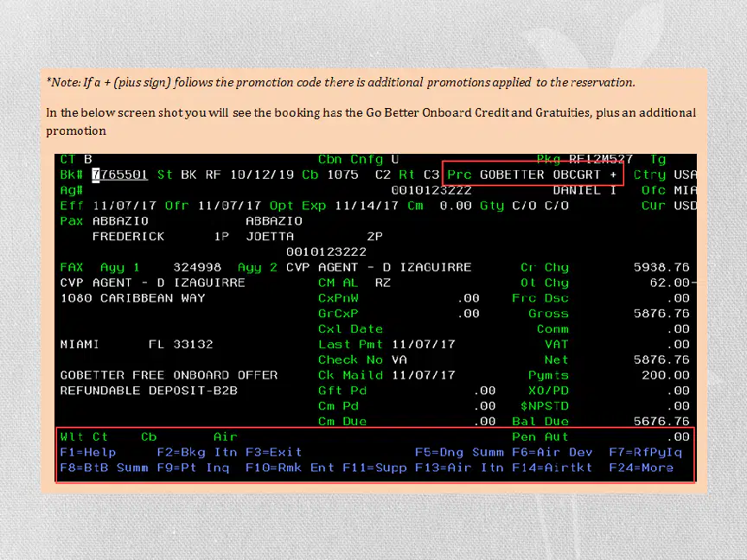The height and width of the screenshot is (560, 747).
Task: Select CM AL value RZ
Action: [383, 283]
